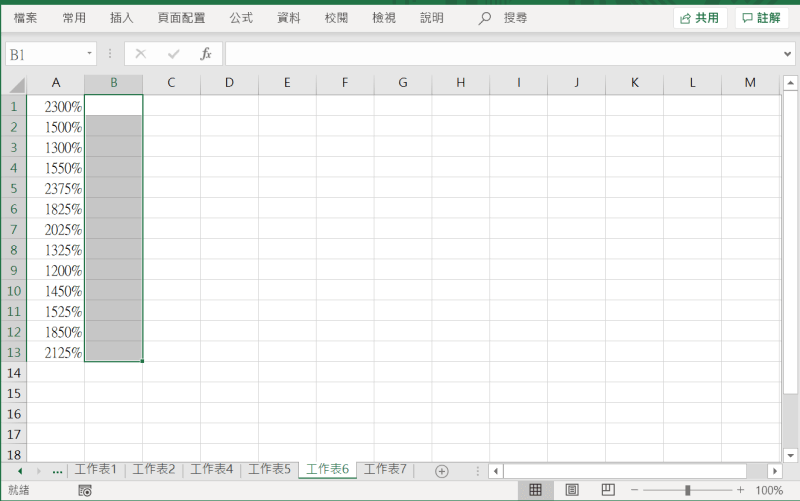Show hidden sheet tabs via ellipsis
800x501 pixels.
57,470
